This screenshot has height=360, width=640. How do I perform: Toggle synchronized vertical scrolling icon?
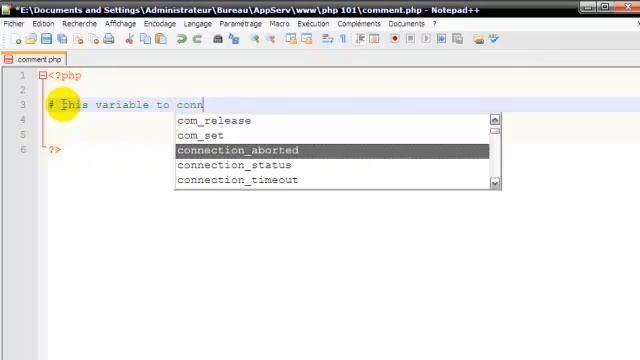tap(291, 39)
